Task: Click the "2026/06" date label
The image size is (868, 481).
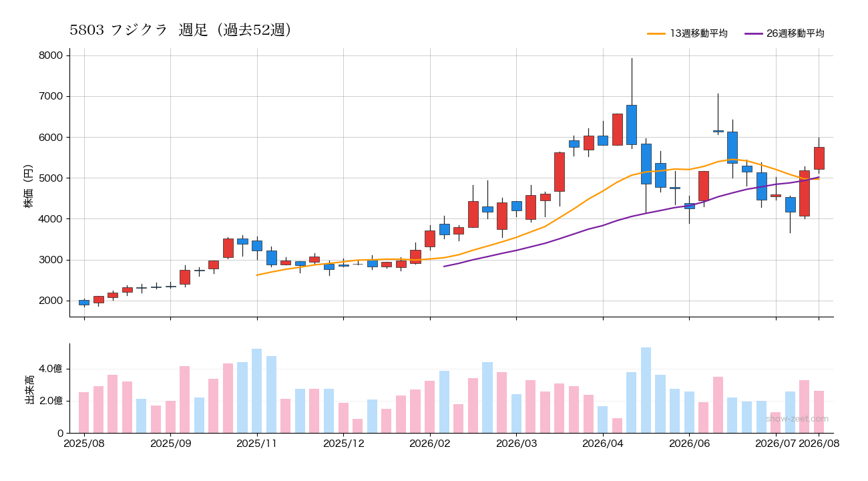Action: pos(689,442)
